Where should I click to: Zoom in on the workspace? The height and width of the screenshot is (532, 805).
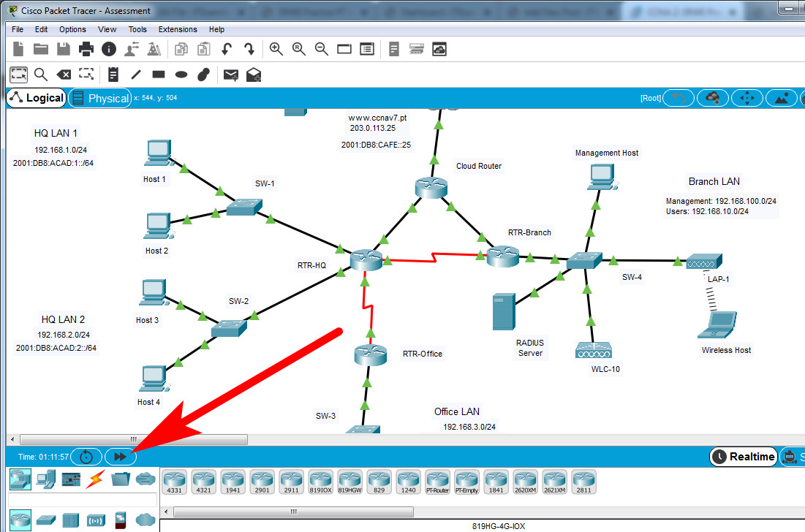point(276,49)
